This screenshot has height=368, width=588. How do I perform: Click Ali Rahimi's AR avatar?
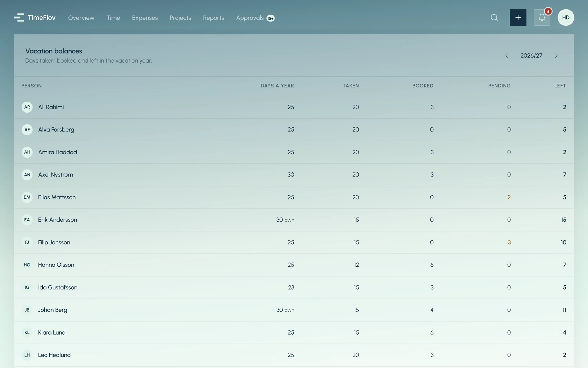click(27, 107)
